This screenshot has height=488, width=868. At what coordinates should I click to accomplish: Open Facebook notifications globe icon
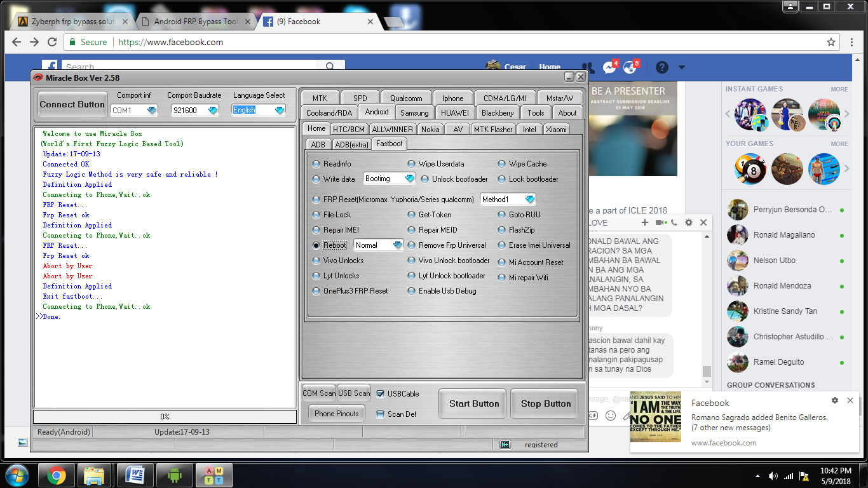tap(630, 67)
